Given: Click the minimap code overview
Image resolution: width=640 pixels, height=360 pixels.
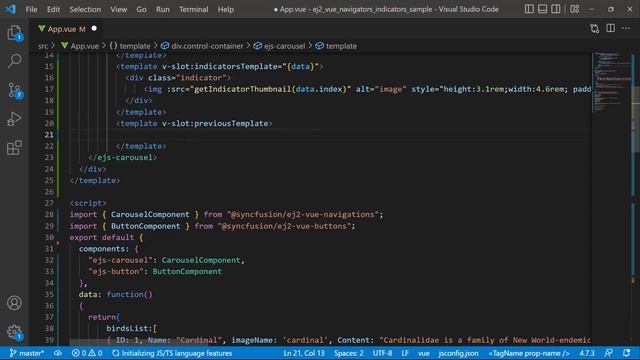Looking at the screenshot, I should coord(611,82).
